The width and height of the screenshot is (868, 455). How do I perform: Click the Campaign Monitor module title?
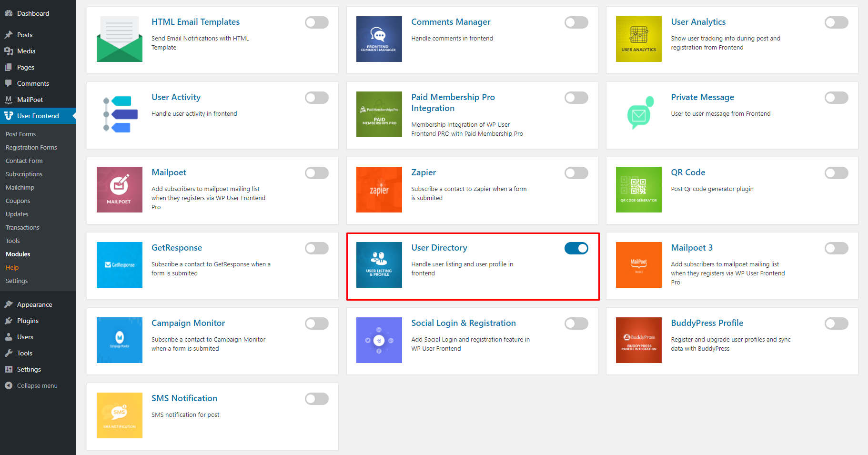[x=188, y=323]
